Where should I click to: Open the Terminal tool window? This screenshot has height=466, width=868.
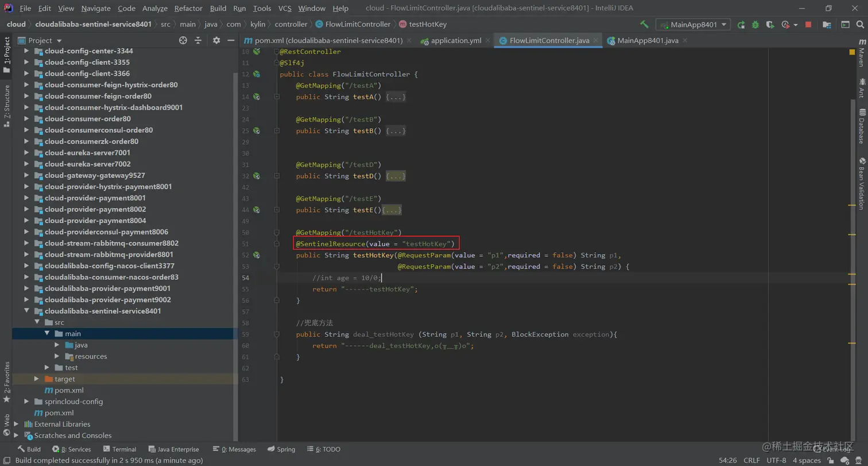click(x=119, y=449)
